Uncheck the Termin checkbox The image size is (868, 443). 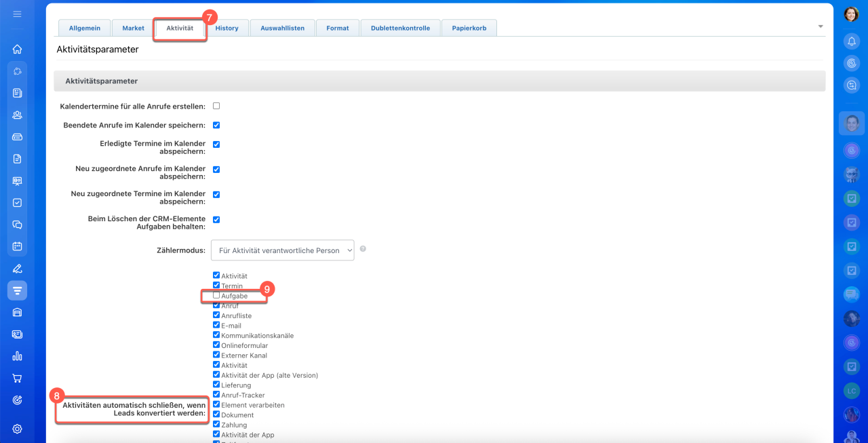click(216, 286)
